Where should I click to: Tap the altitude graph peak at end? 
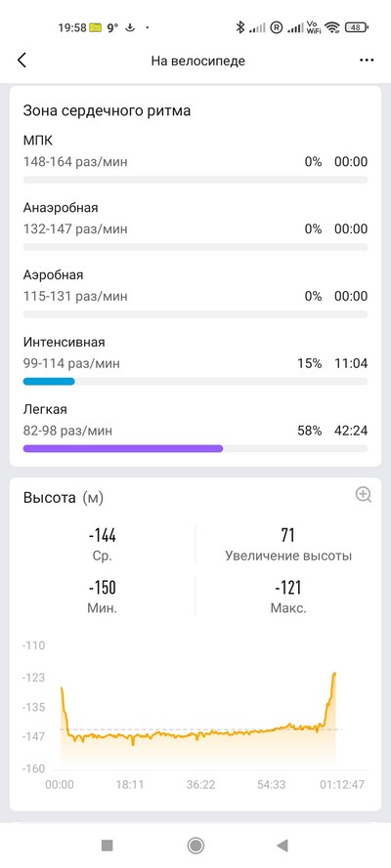(334, 674)
